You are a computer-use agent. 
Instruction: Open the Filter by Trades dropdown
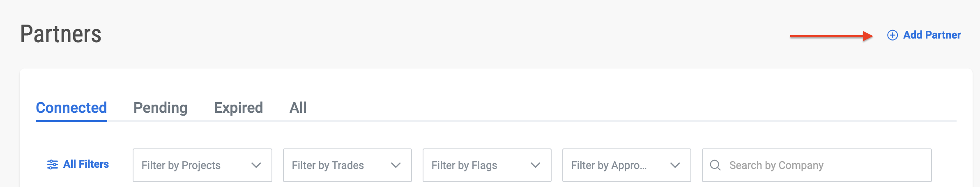pos(347,165)
